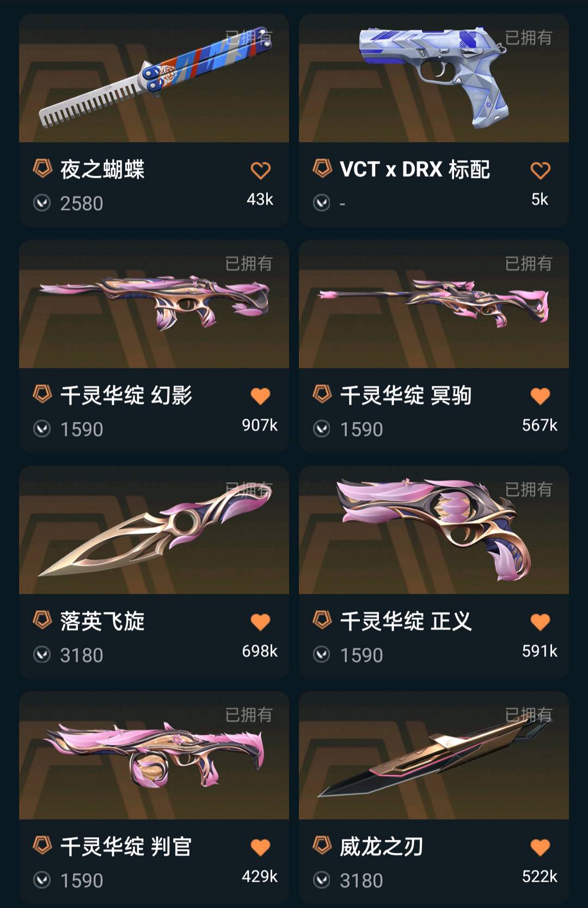588x908 pixels.
Task: Toggle the orange heart on 落英飞旋
Action: pyautogui.click(x=260, y=622)
